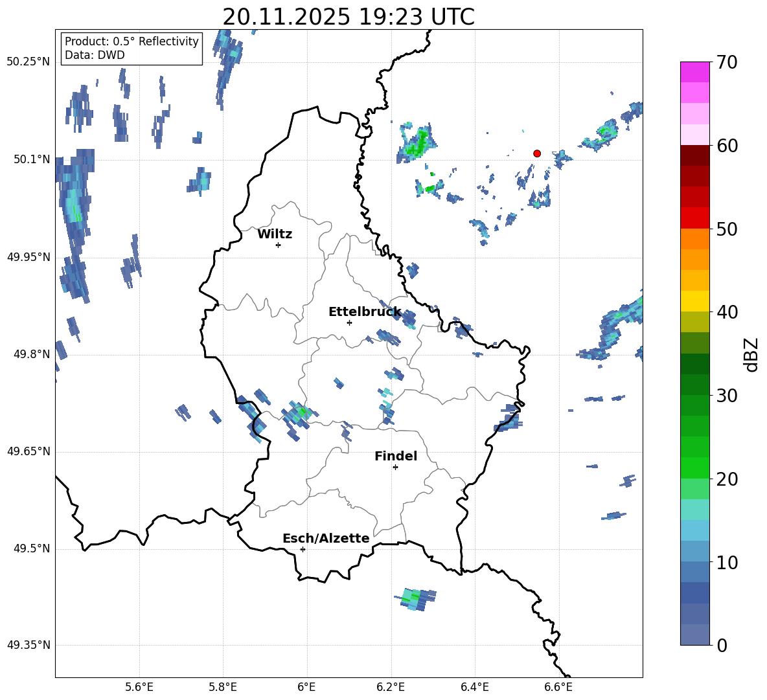This screenshot has width=767, height=700.
Task: Click the dBZ colorbar axis label
Action: click(751, 354)
